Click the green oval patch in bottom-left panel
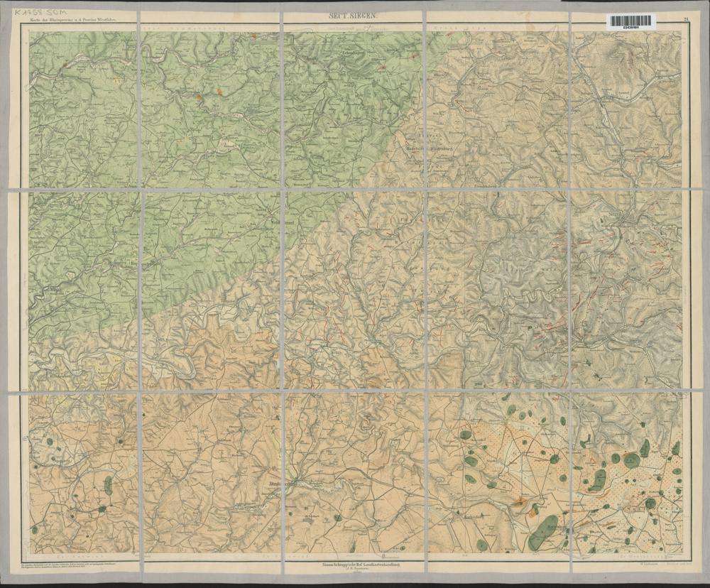Image resolution: width=710 pixels, height=588 pixels. tap(109, 485)
